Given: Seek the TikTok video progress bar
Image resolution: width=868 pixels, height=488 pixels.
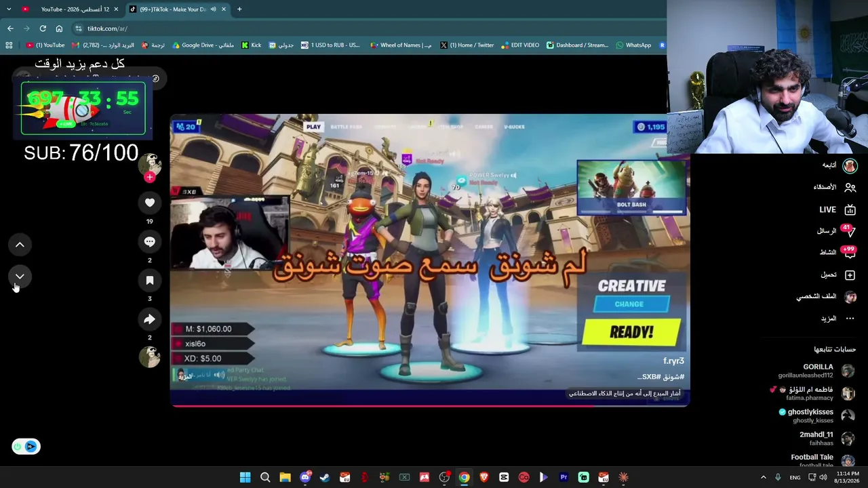Looking at the screenshot, I should click(430, 405).
